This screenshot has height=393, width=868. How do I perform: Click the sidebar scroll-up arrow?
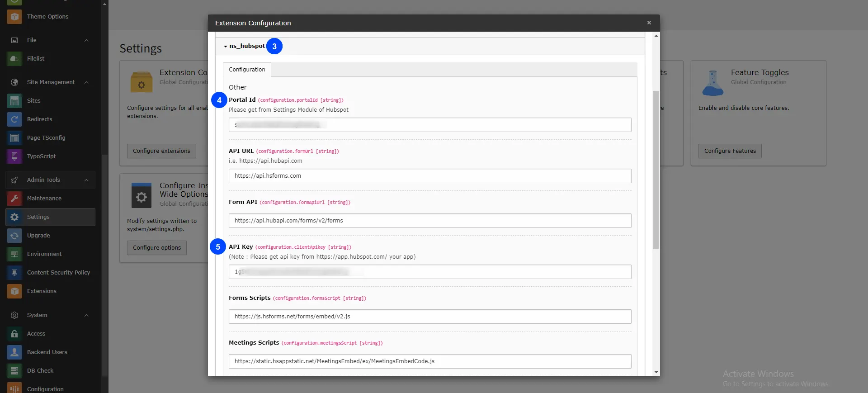pyautogui.click(x=105, y=4)
